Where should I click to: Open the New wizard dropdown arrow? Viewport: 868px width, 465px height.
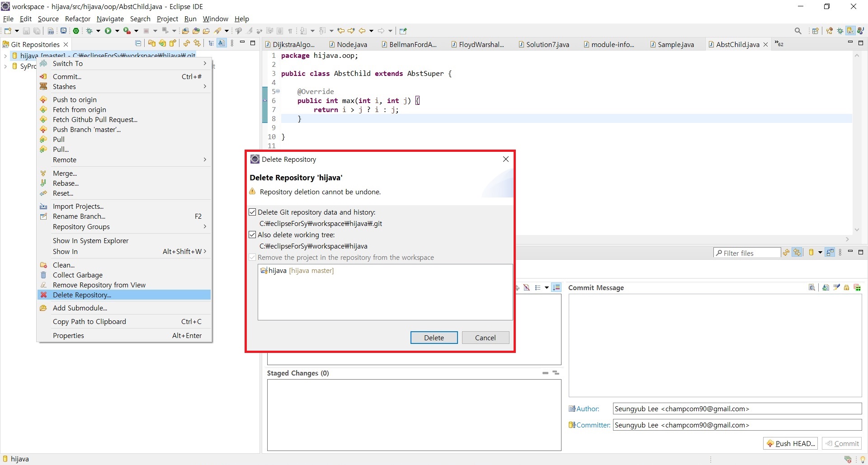17,31
